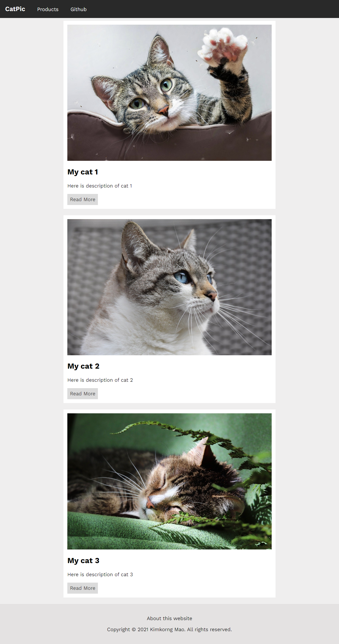Select the 'My cat 3' heading

coord(83,561)
